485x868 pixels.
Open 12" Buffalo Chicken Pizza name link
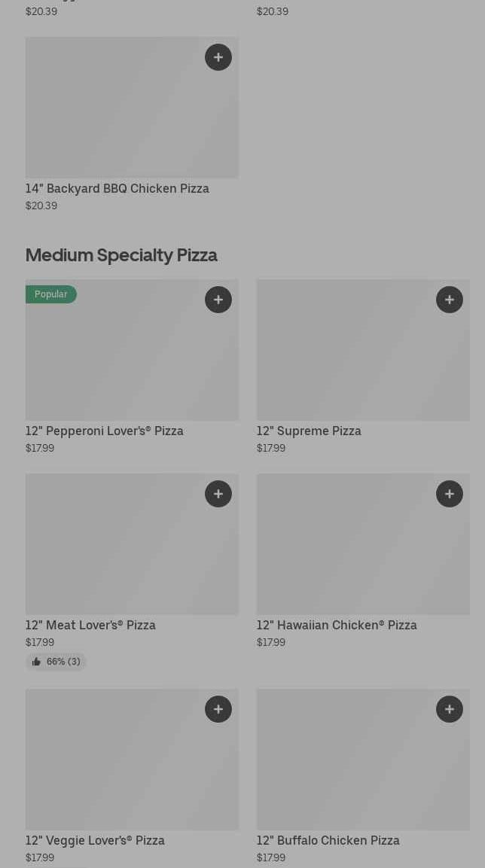point(328,840)
